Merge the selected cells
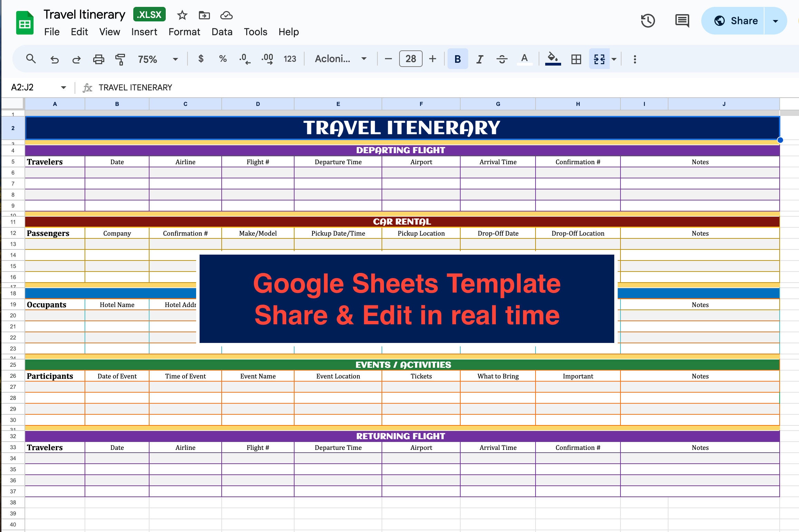Viewport: 799px width, 532px height. tap(599, 59)
